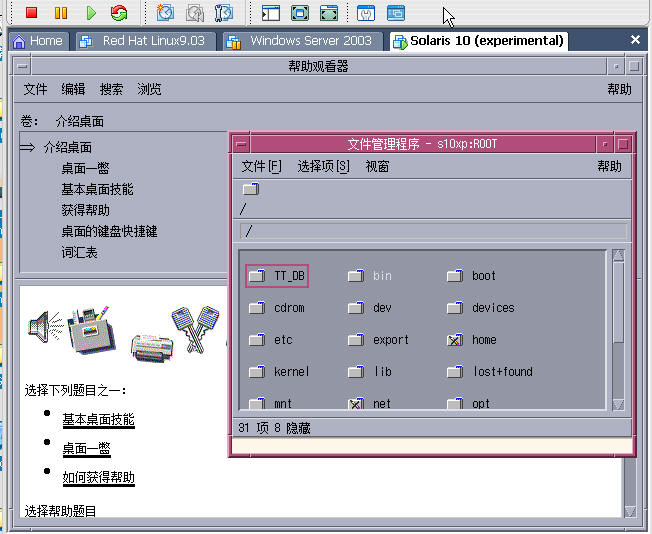The image size is (652, 534).
Task: Click file manager scrollbar down arrow
Action: pyautogui.click(x=618, y=404)
